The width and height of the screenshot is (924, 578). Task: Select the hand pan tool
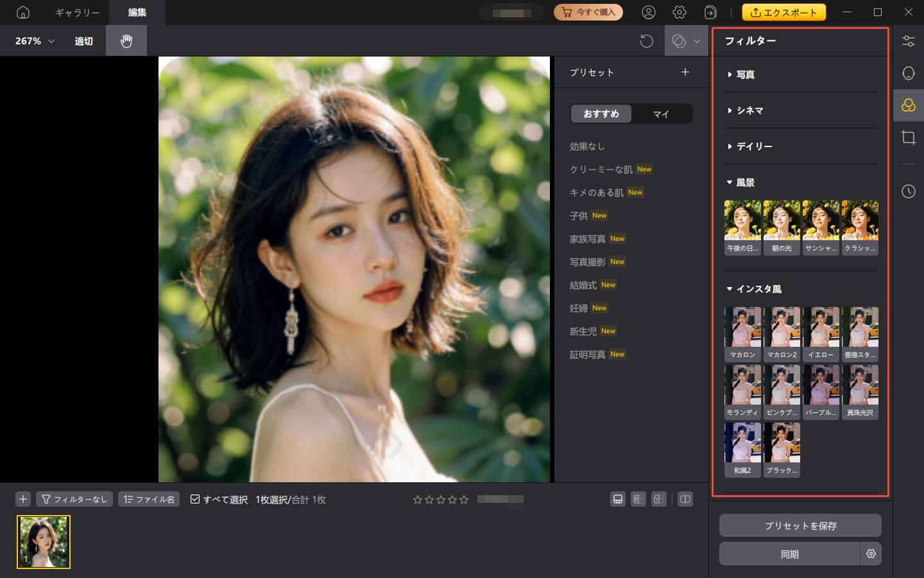pyautogui.click(x=126, y=41)
